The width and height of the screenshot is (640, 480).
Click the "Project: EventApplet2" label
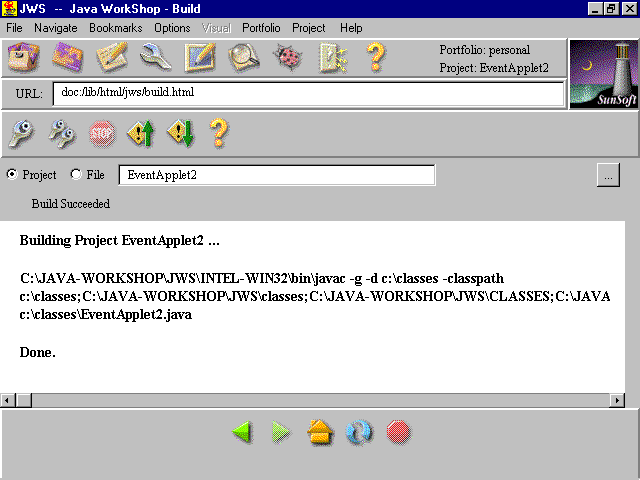pyautogui.click(x=494, y=68)
